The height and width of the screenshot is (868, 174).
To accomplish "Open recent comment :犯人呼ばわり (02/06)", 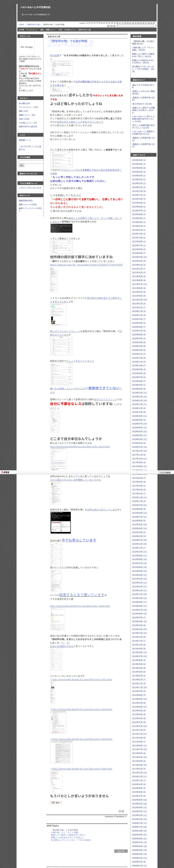I will point(142,104).
